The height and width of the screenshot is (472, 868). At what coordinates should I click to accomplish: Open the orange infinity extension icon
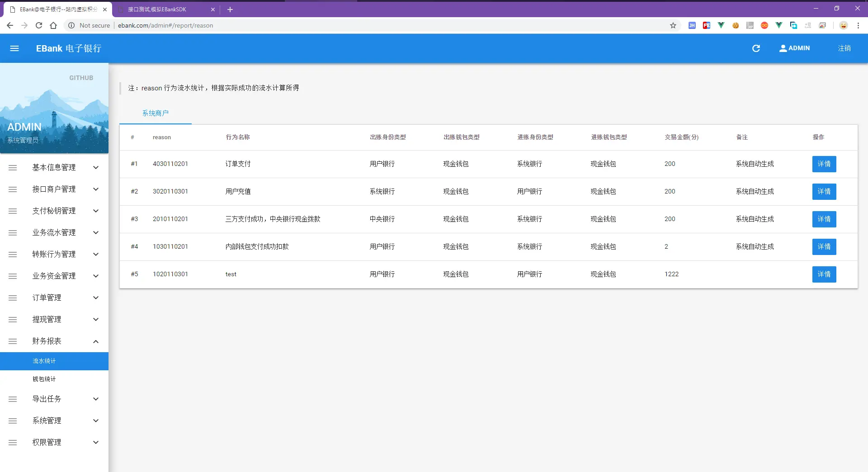764,25
